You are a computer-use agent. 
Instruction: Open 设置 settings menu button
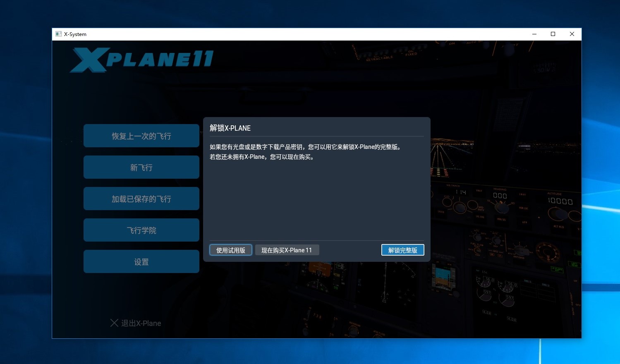pos(141,261)
